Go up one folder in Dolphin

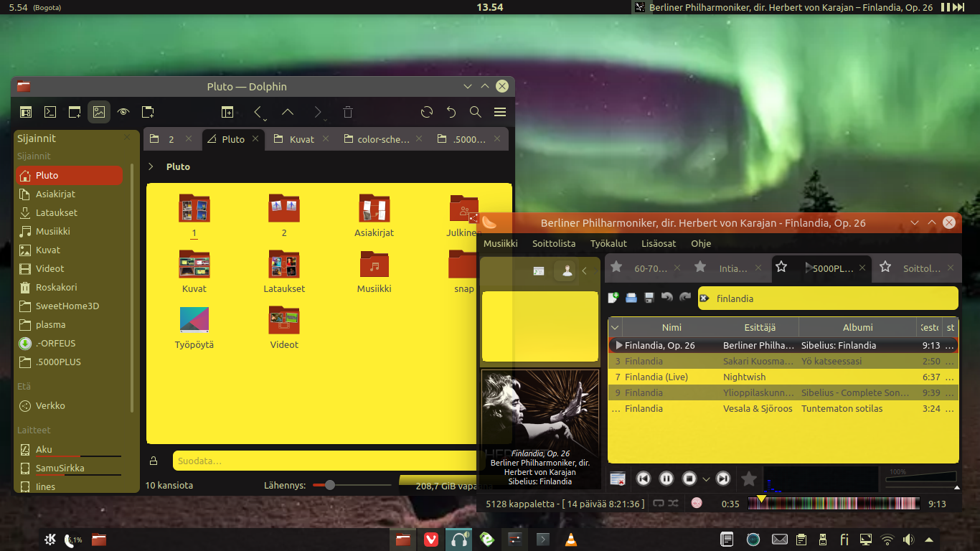pyautogui.click(x=288, y=112)
